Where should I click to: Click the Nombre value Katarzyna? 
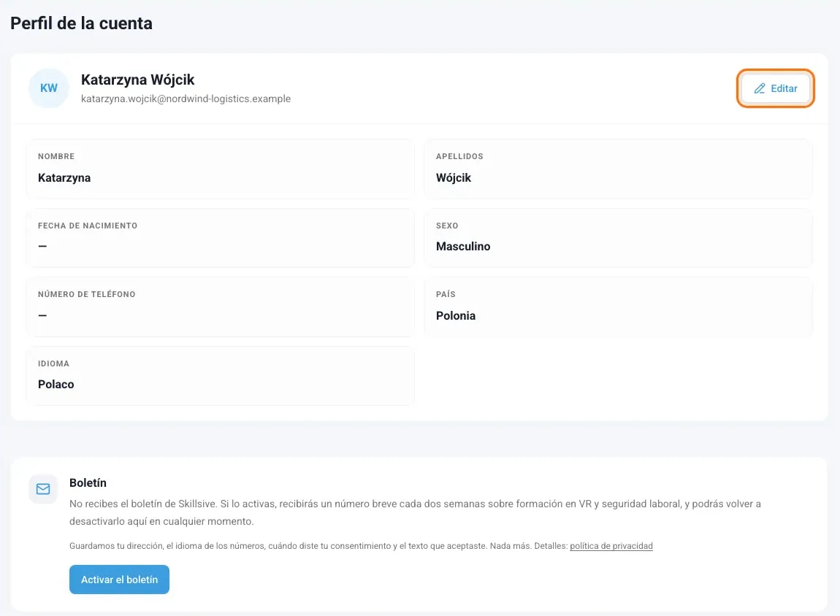(64, 177)
